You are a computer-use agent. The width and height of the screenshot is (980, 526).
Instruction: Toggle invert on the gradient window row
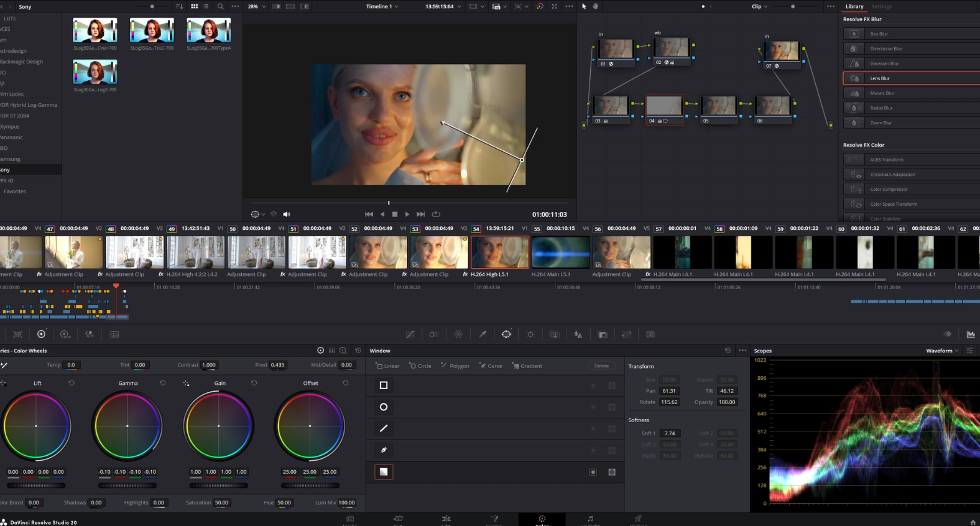pos(593,472)
